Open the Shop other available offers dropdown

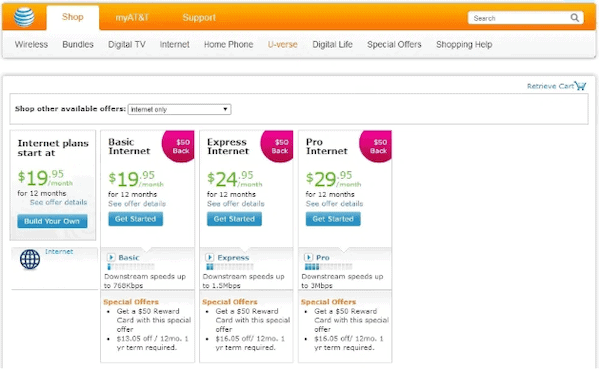point(179,109)
